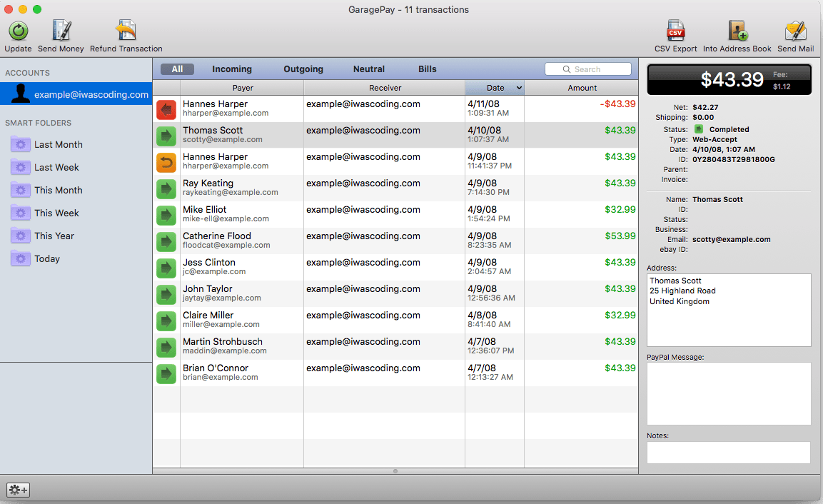The height and width of the screenshot is (504, 823).
Task: Sort by the Receiver column header
Action: click(x=385, y=88)
